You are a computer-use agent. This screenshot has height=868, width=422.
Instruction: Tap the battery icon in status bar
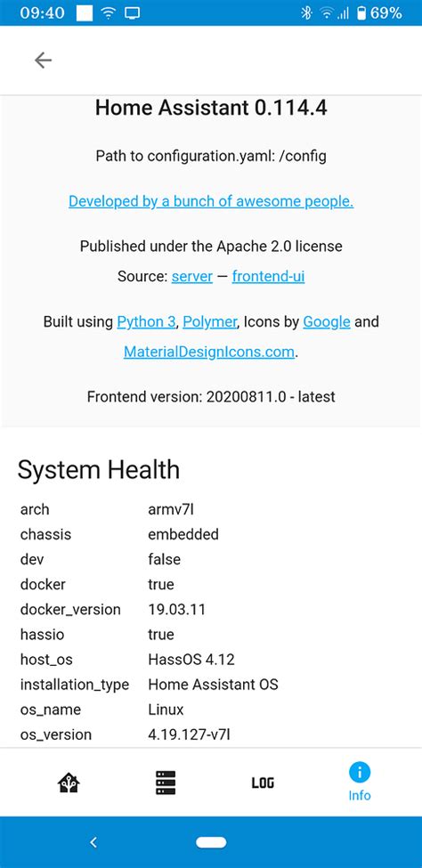point(361,12)
